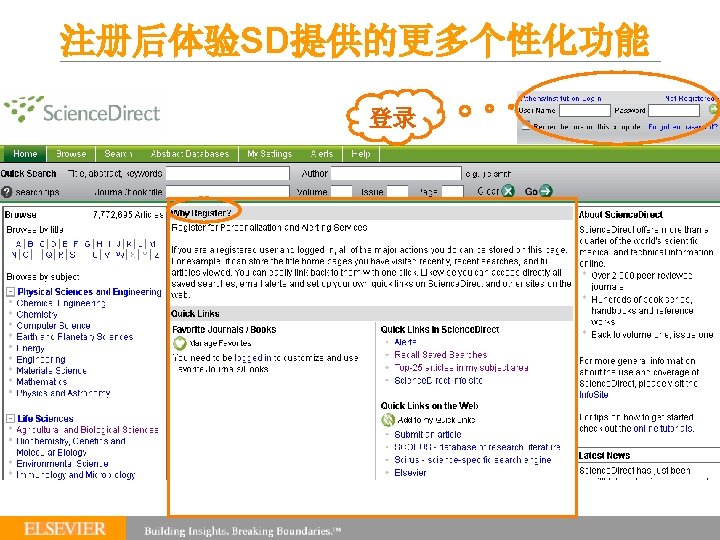Click the Issue input field
The width and height of the screenshot is (720, 540).
point(397,191)
